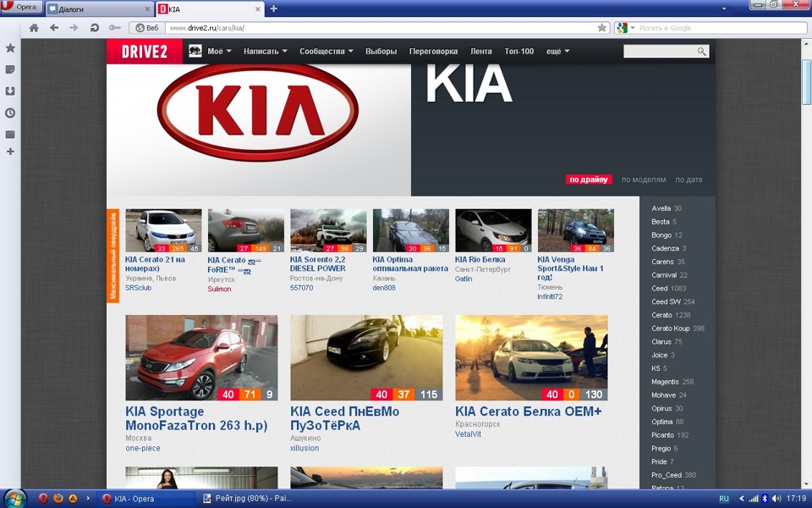Sort cars by по дате

[689, 179]
